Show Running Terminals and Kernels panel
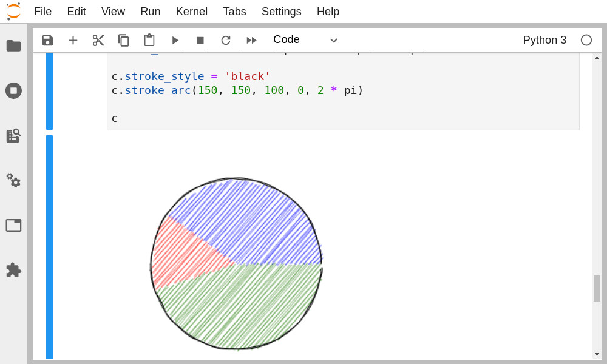Image resolution: width=607 pixels, height=364 pixels. point(13,90)
